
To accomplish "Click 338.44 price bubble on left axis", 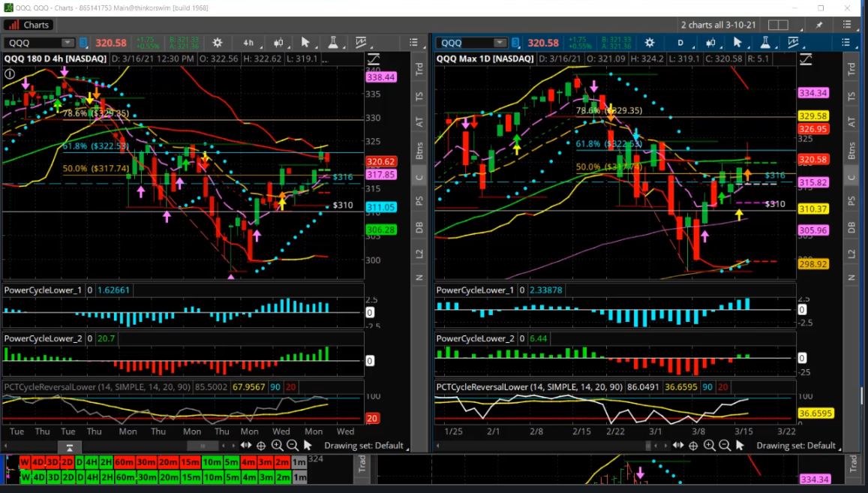I will pyautogui.click(x=381, y=77).
